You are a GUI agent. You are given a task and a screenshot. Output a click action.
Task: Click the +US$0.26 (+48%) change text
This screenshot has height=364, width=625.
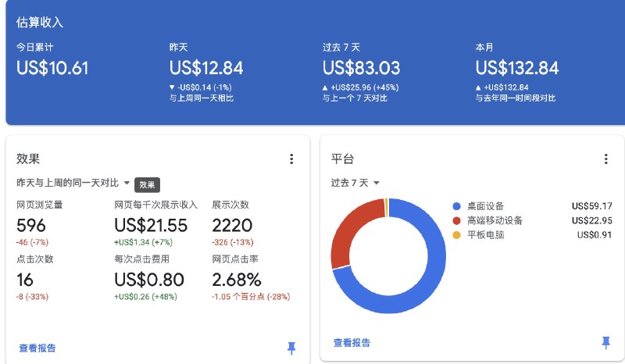pos(145,297)
